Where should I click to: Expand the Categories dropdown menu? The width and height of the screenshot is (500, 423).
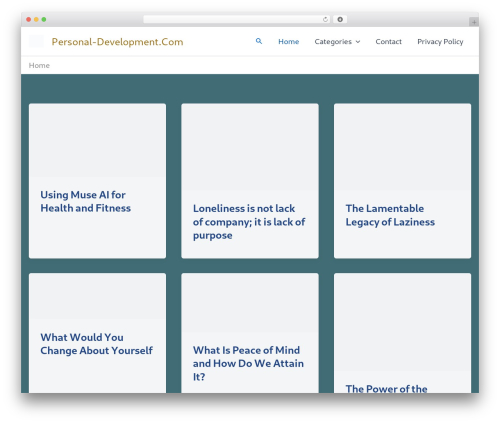[x=337, y=42]
